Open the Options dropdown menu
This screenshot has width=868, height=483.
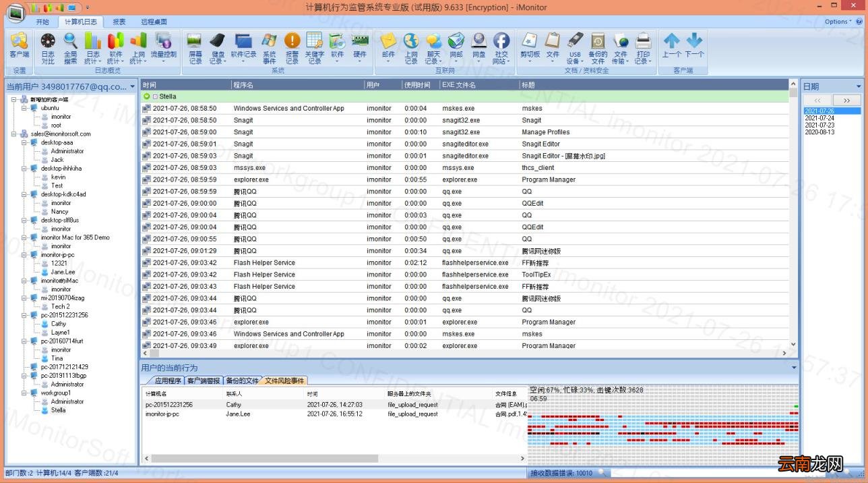click(x=839, y=22)
